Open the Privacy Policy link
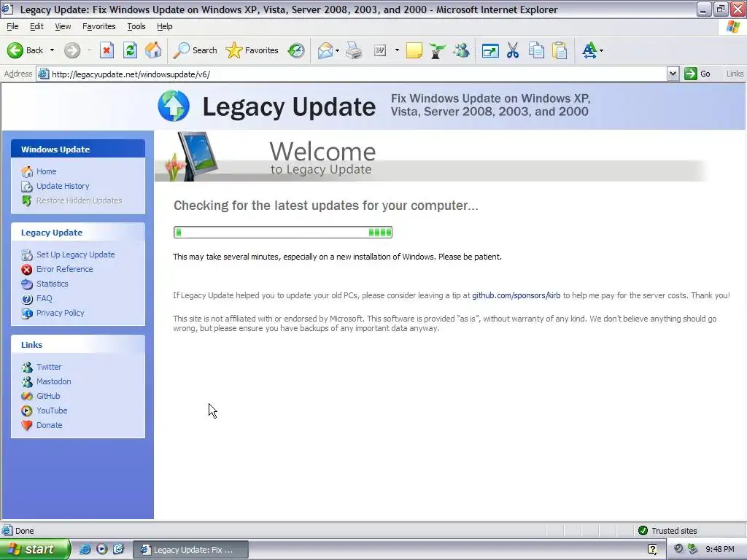The image size is (747, 560). (x=60, y=313)
